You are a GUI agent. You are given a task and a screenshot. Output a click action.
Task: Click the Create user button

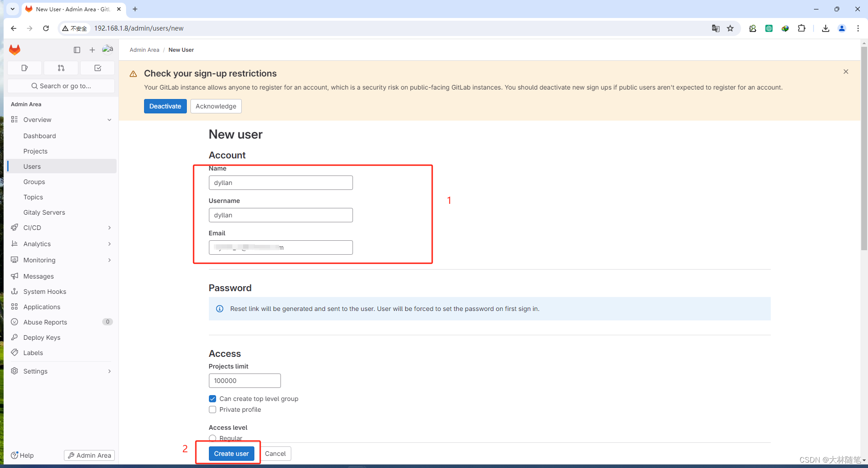pos(231,454)
